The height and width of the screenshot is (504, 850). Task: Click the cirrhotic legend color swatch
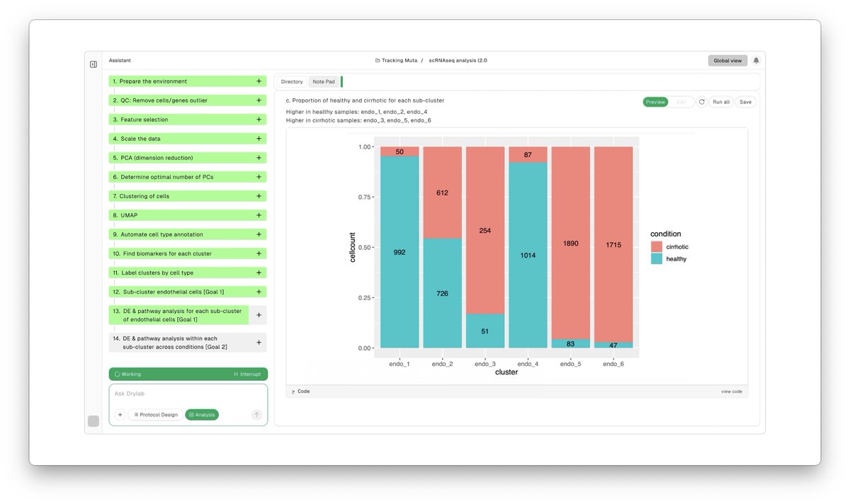coord(657,247)
